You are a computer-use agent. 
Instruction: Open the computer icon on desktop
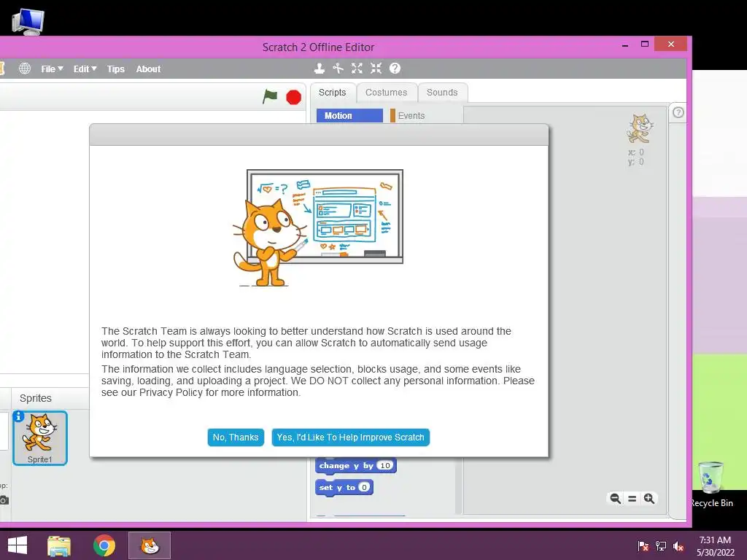28,21
